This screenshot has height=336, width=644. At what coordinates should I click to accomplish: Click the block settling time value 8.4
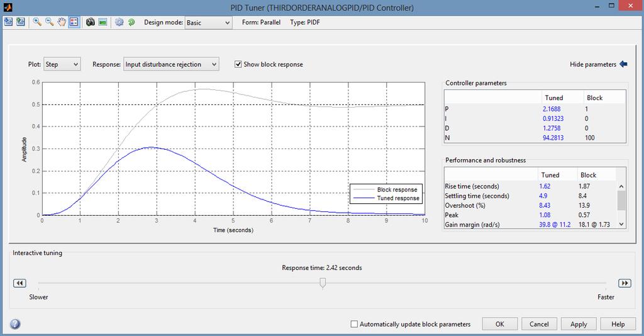(x=582, y=196)
